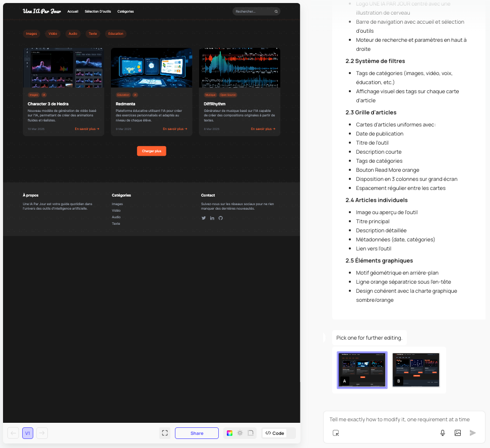Click the GitHub icon under Contact
Screen dimensions: 490x448
pos(220,218)
